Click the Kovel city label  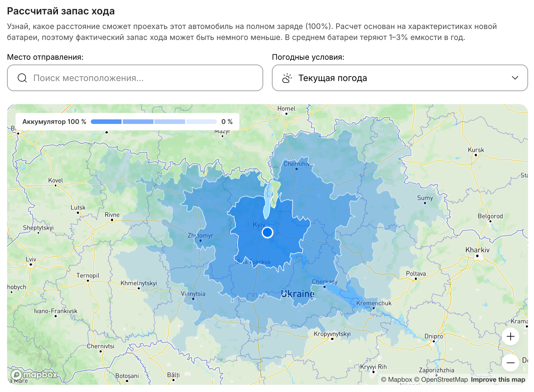pyautogui.click(x=55, y=180)
